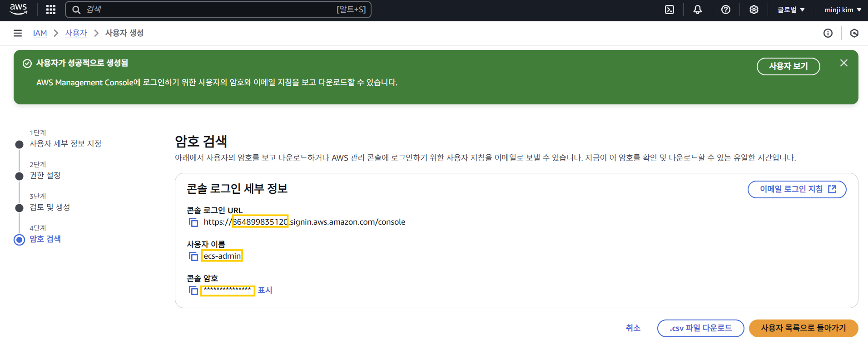Copy the ecs-admin user name
The height and width of the screenshot is (344, 868).
pos(193,256)
